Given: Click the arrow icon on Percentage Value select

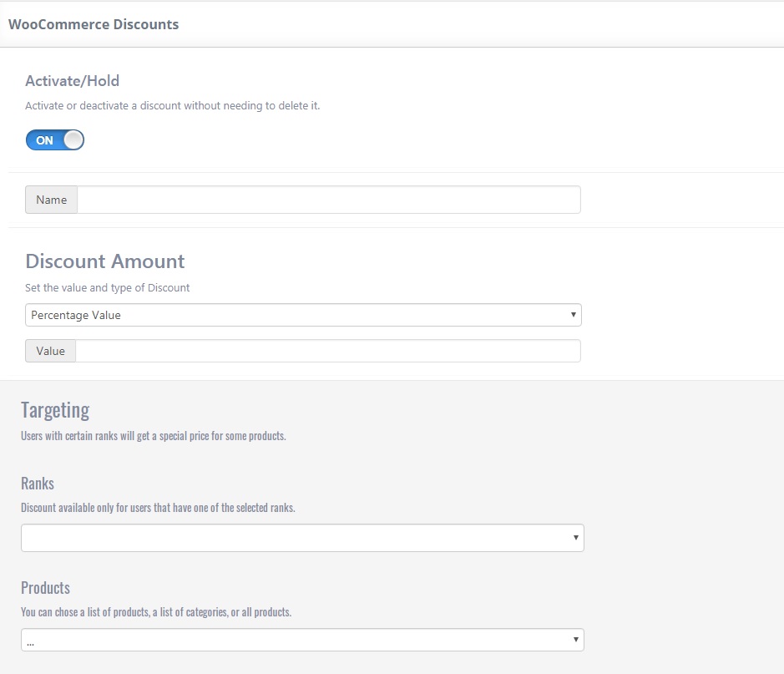Looking at the screenshot, I should coord(573,315).
